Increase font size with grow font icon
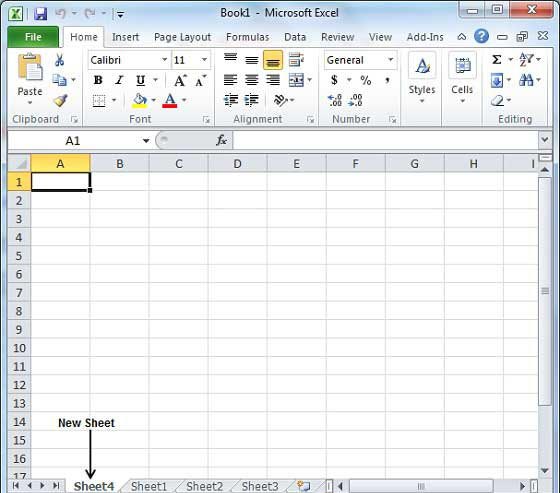The width and height of the screenshot is (560, 493). click(x=180, y=80)
